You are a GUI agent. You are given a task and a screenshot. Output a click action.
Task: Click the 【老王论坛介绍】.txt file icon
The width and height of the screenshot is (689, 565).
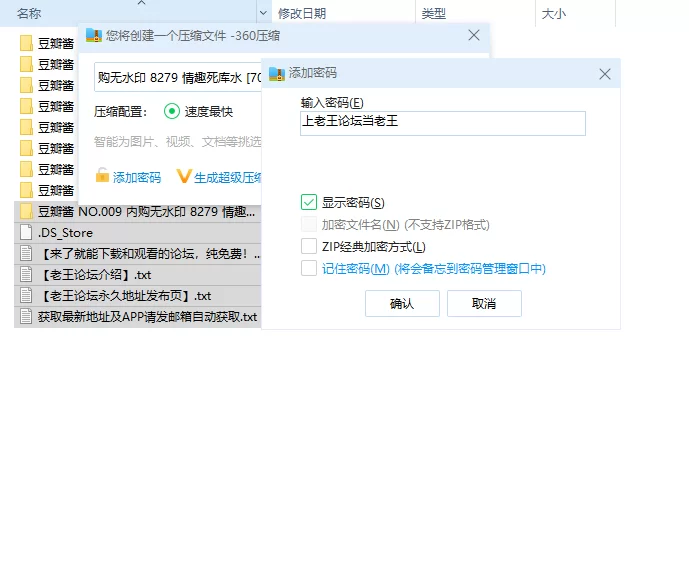point(26,275)
